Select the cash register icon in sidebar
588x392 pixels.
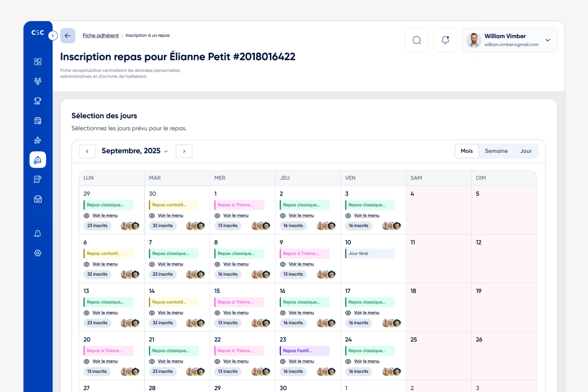pyautogui.click(x=38, y=199)
